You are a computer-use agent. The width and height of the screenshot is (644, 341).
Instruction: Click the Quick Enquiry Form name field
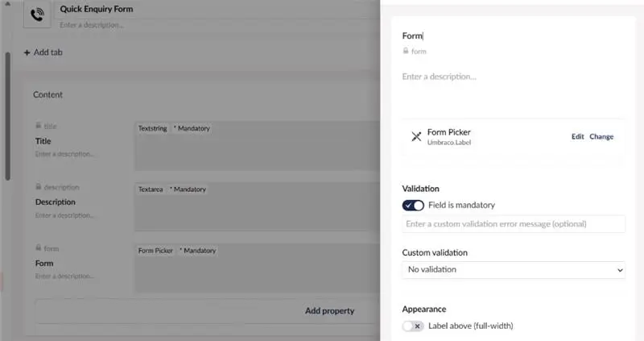tap(217, 9)
